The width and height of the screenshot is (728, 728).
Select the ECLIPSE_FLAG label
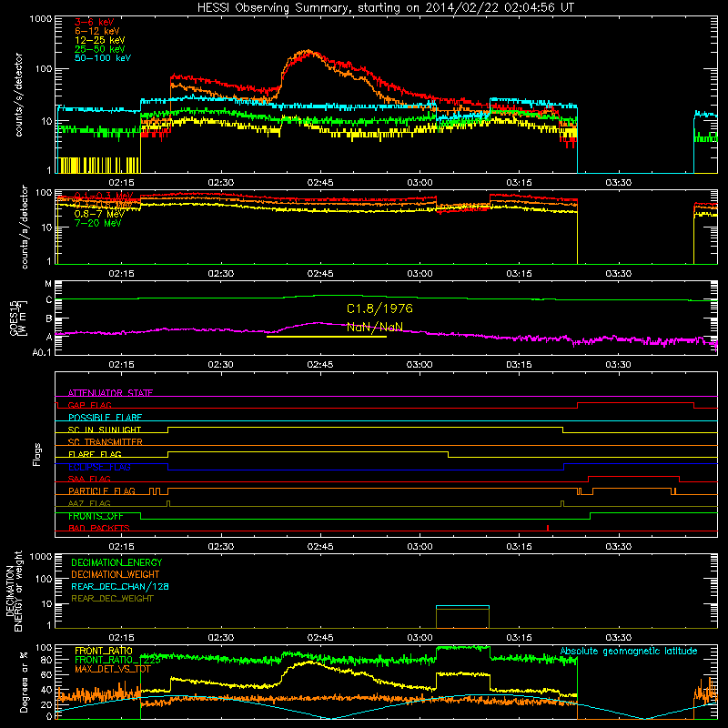pyautogui.click(x=99, y=467)
